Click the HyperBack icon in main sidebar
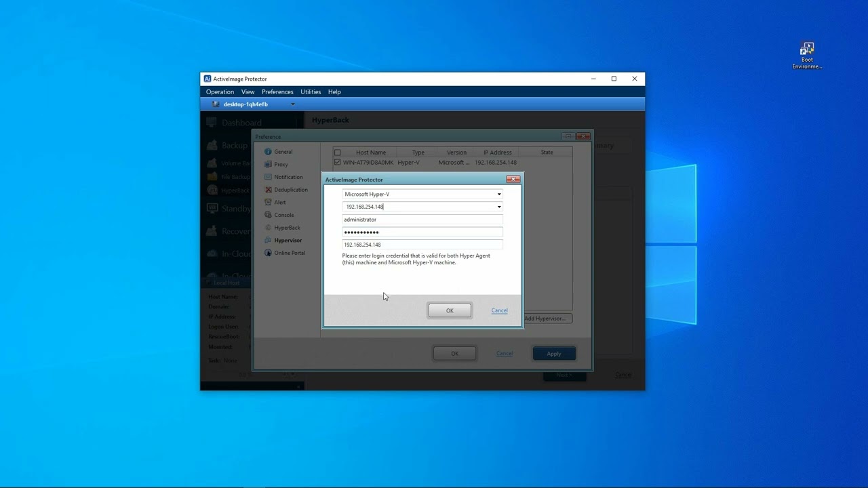This screenshot has width=868, height=488. coord(213,190)
